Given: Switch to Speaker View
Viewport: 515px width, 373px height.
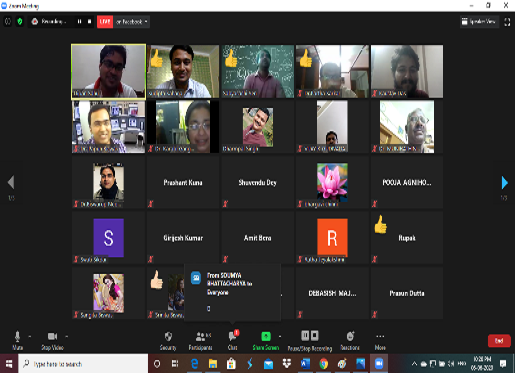Looking at the screenshot, I should tap(479, 22).
